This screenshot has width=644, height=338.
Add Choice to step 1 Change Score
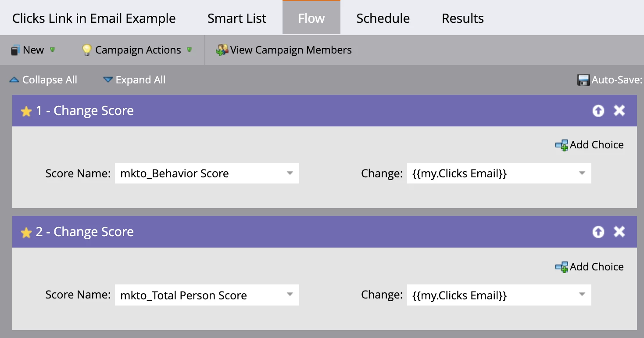(x=589, y=145)
